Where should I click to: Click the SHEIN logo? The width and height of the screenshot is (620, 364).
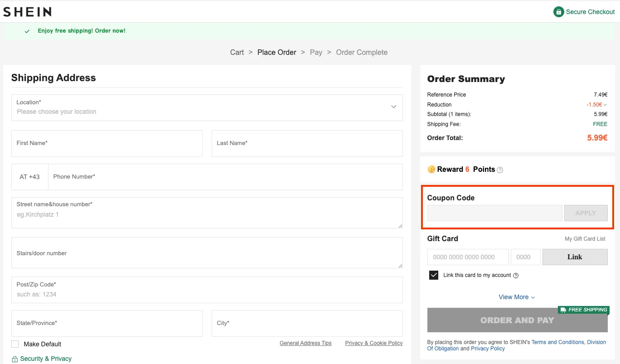(x=27, y=12)
